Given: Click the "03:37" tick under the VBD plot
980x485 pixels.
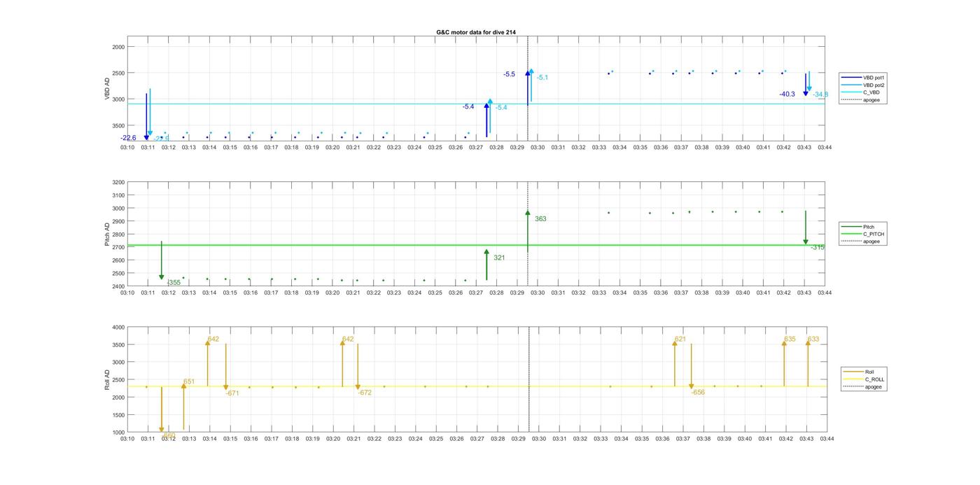Looking at the screenshot, I should tap(681, 148).
